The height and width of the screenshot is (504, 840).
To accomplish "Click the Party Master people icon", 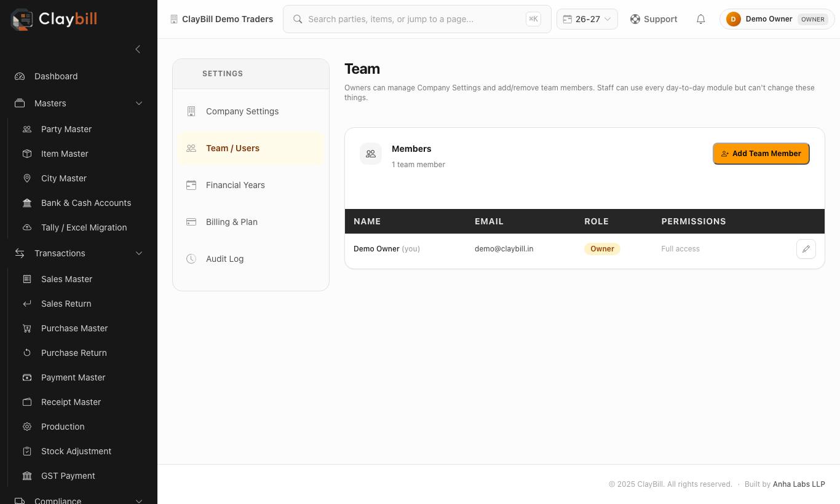I will tap(27, 129).
